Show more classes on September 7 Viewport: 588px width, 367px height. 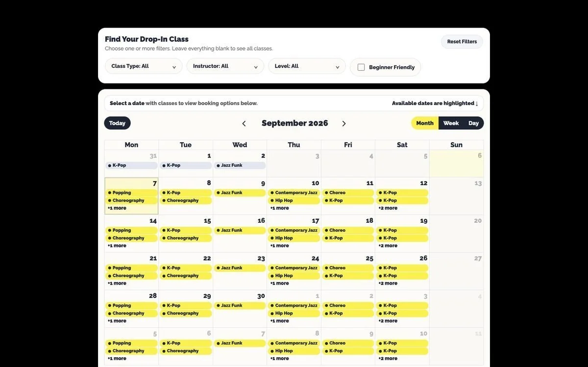point(117,208)
